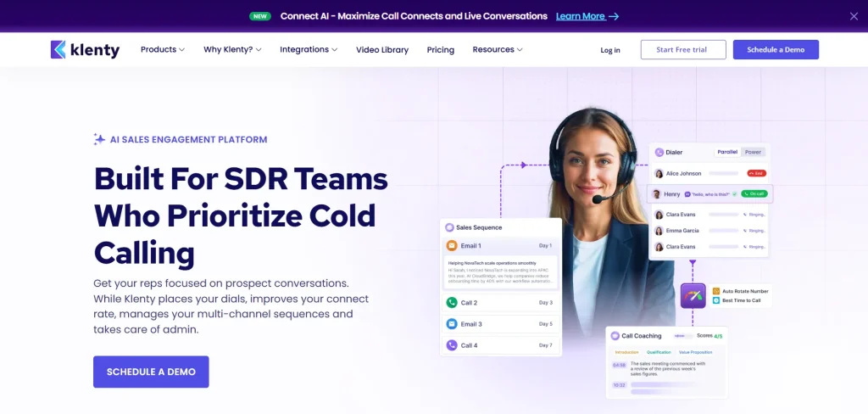Expand the Products dropdown menu
This screenshot has width=868, height=414.
tap(163, 50)
